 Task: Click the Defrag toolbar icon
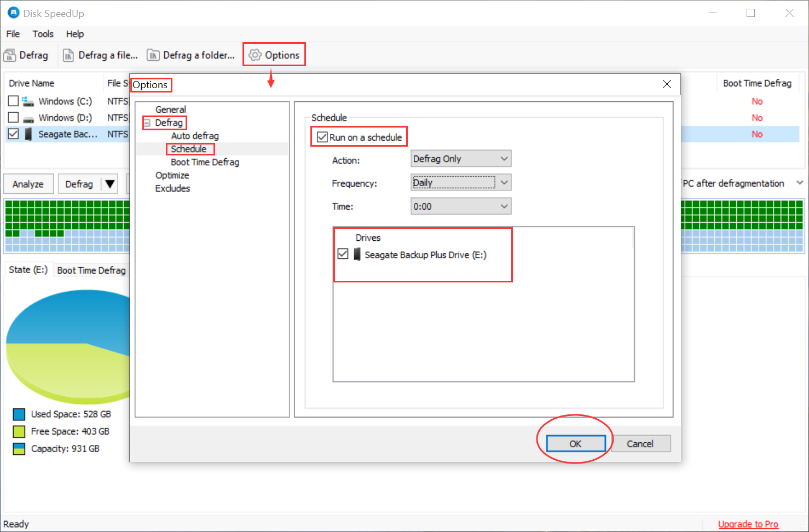pos(10,55)
